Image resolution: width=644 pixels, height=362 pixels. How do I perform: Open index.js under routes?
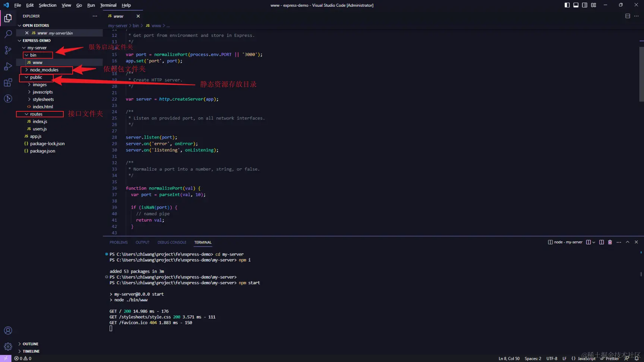[x=40, y=121]
